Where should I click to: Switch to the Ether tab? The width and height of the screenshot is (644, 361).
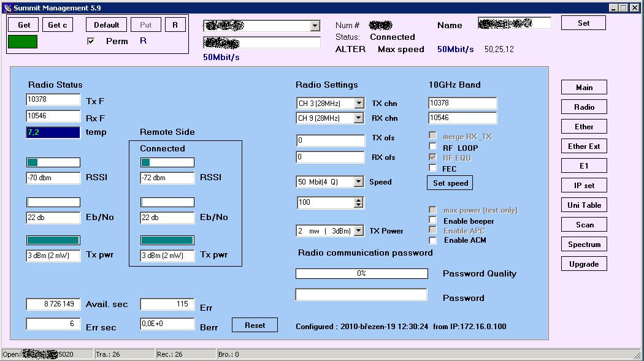(x=584, y=127)
